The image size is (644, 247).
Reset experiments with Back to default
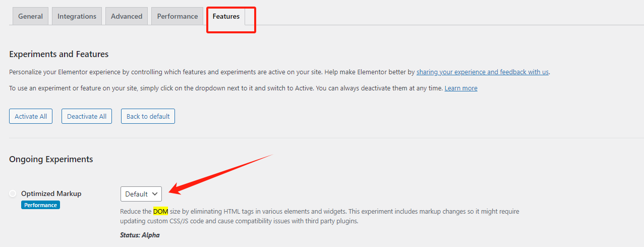148,116
